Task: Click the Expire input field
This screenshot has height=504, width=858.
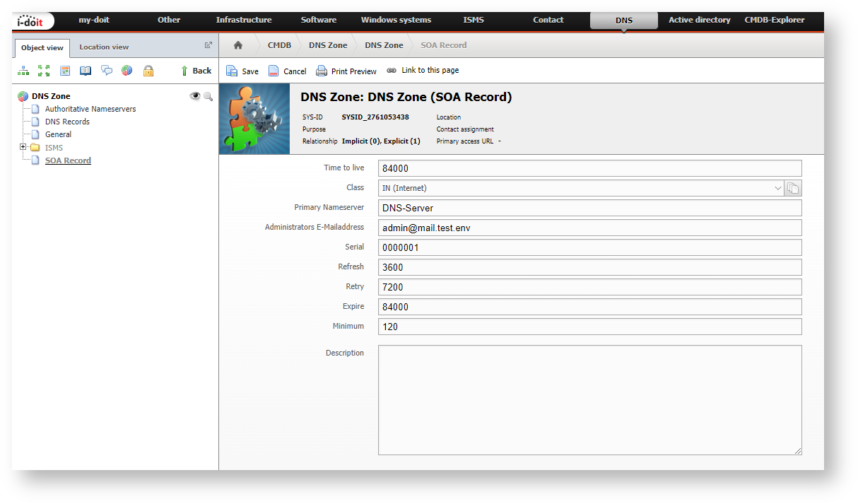Action: pos(590,307)
